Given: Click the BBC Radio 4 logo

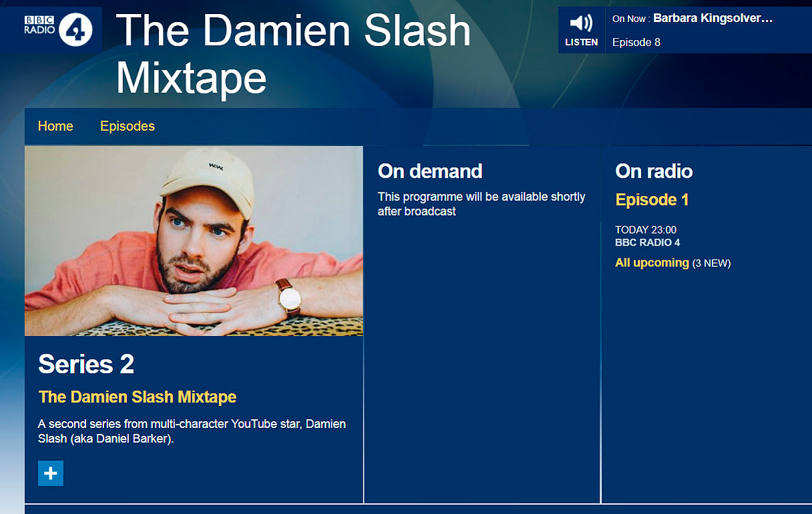Looking at the screenshot, I should (58, 29).
